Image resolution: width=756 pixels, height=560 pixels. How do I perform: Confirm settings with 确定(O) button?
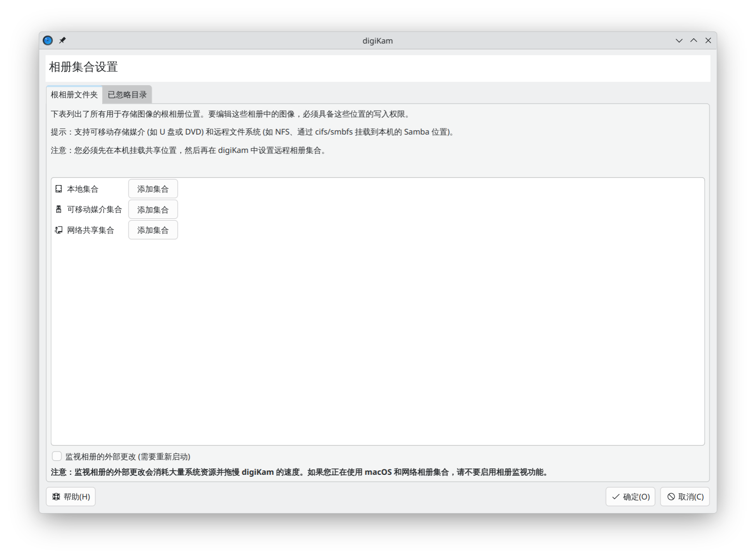pyautogui.click(x=630, y=497)
